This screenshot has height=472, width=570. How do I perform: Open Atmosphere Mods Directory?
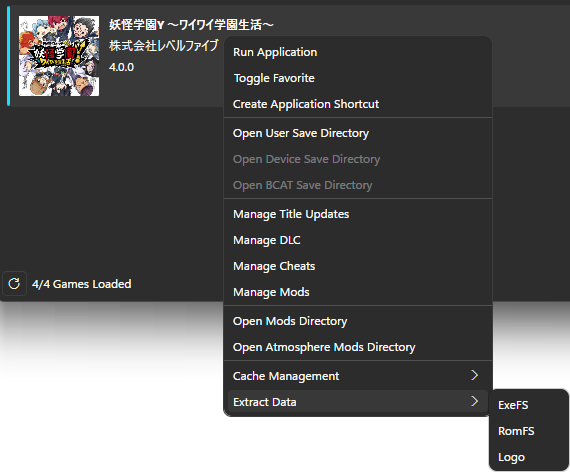click(358, 347)
